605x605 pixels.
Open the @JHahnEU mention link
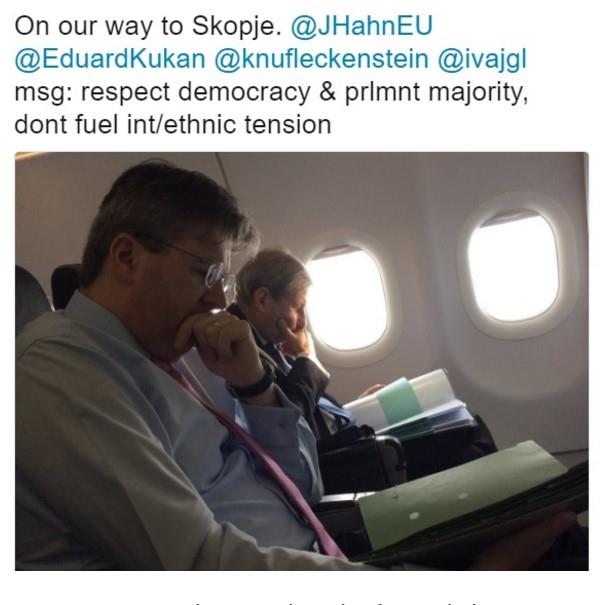[x=362, y=26]
